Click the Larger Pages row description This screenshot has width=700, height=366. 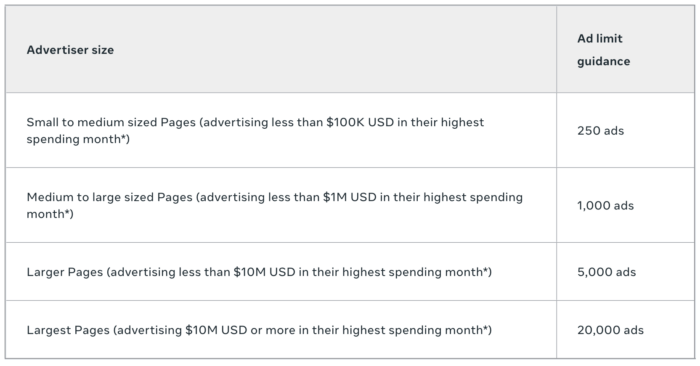pyautogui.click(x=259, y=272)
